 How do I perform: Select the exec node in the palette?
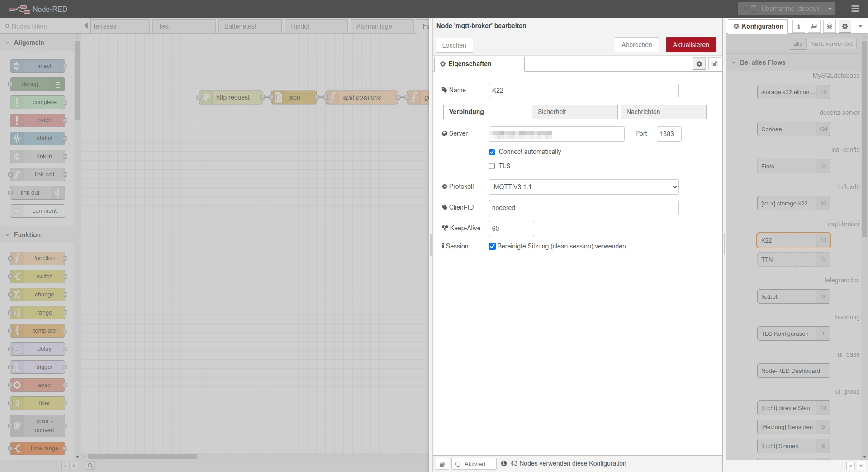pos(38,385)
